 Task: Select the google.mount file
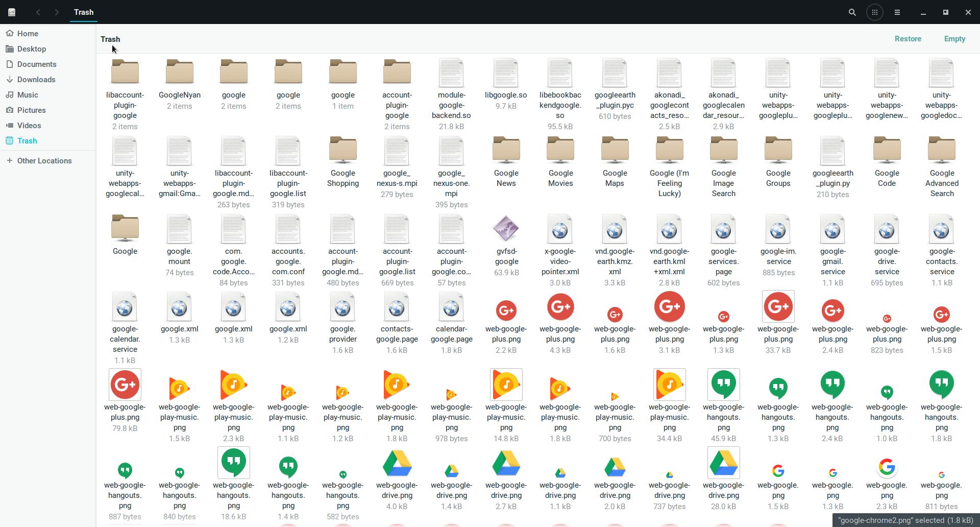[179, 228]
